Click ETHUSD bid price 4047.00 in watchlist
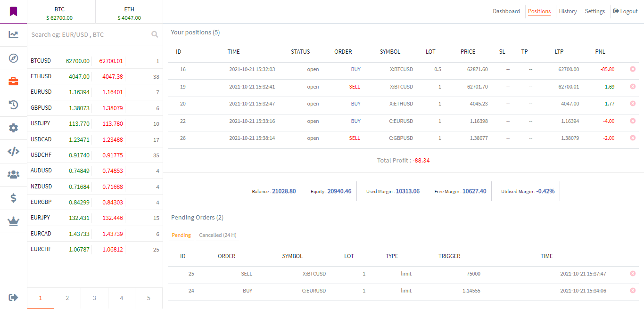 [79, 76]
